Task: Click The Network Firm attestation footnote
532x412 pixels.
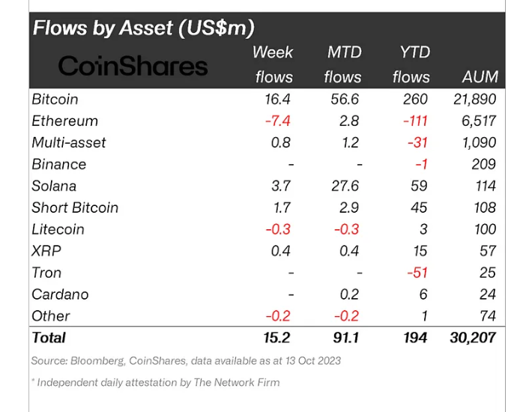Action: [155, 383]
